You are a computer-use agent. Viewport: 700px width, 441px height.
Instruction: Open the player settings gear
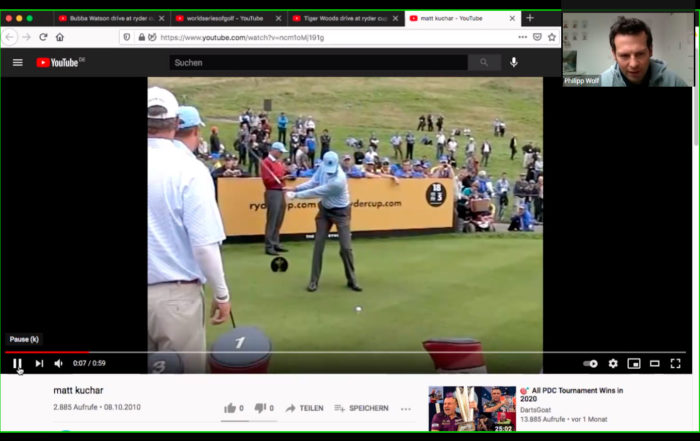pyautogui.click(x=613, y=363)
